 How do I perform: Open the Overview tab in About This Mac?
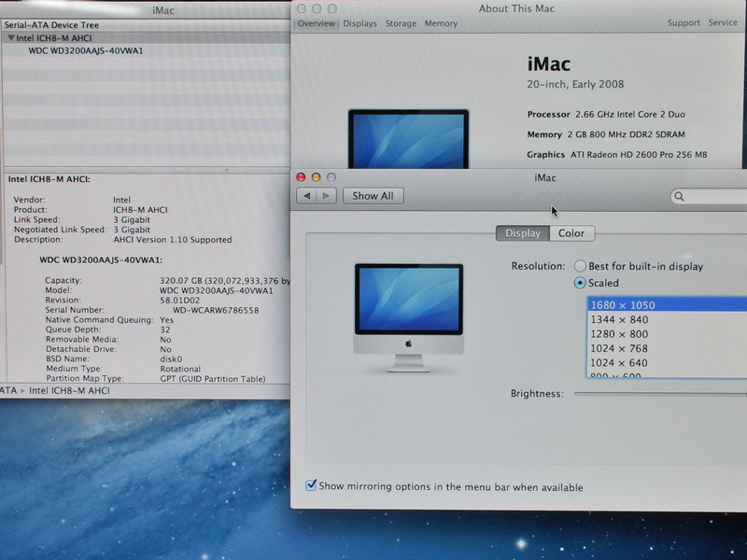click(317, 23)
